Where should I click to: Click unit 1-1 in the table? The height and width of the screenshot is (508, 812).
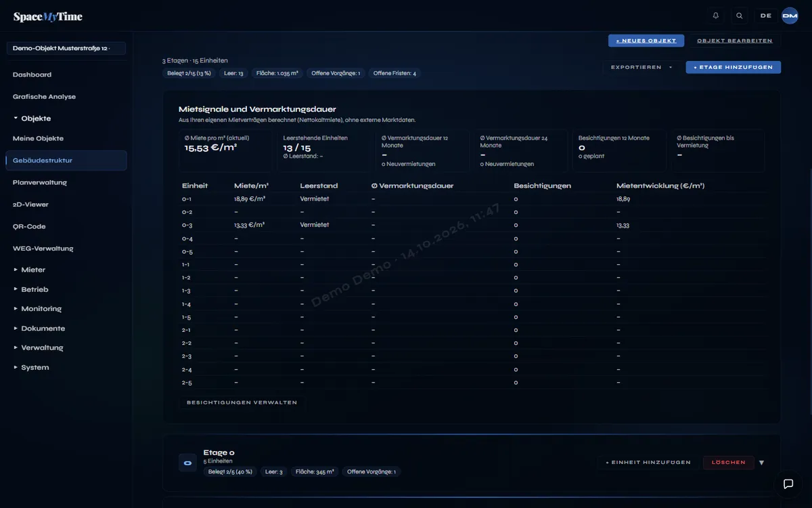tap(186, 264)
